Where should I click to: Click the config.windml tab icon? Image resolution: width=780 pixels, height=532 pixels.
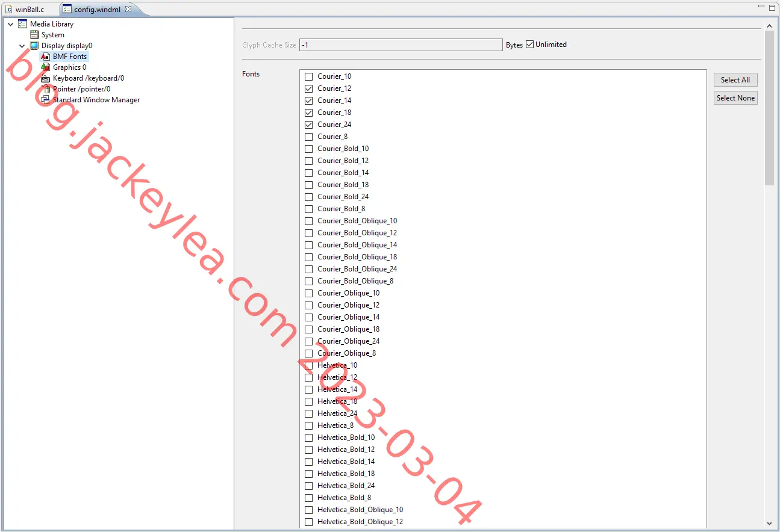67,9
